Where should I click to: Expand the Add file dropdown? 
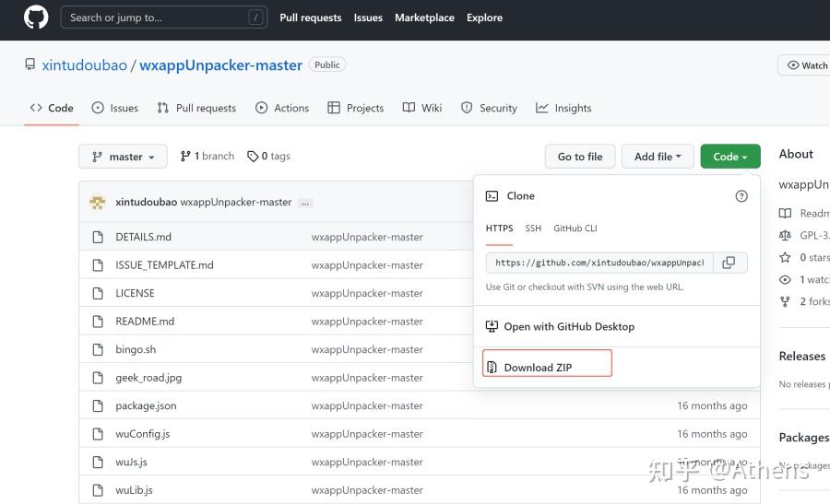[x=658, y=157]
